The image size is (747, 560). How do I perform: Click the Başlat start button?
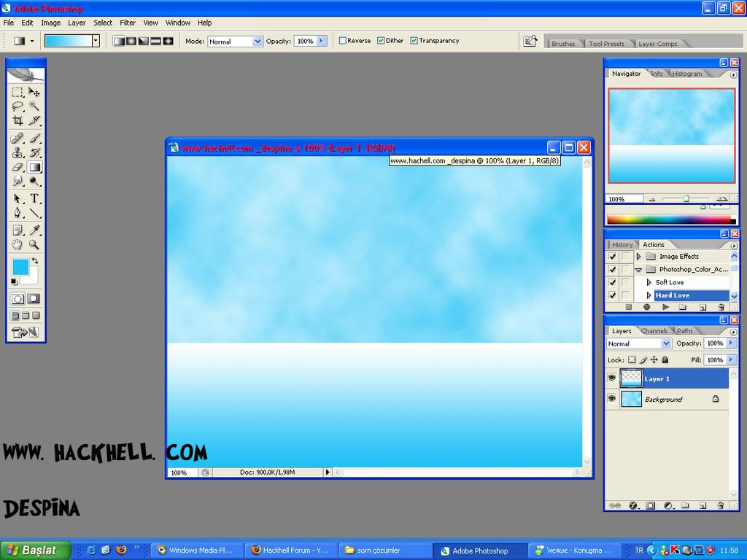point(35,550)
